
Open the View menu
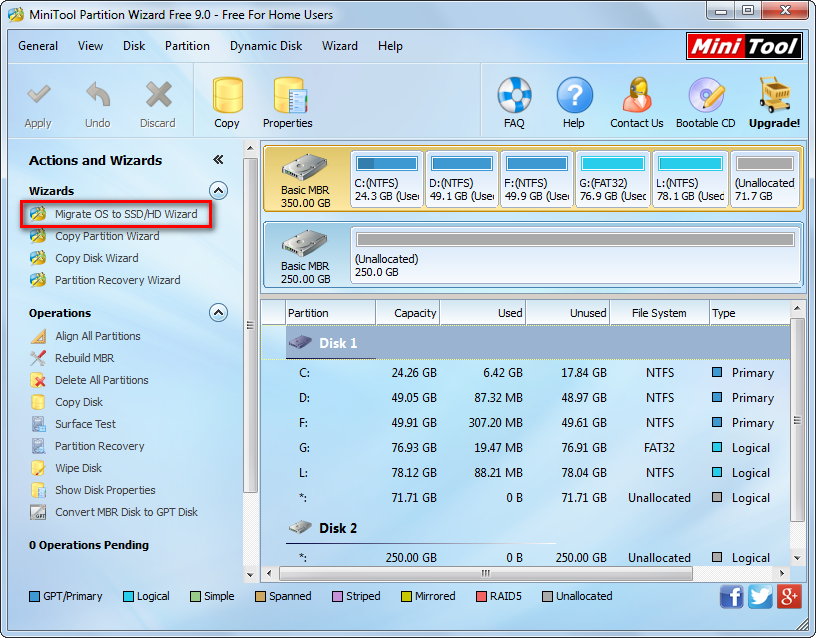coord(91,46)
